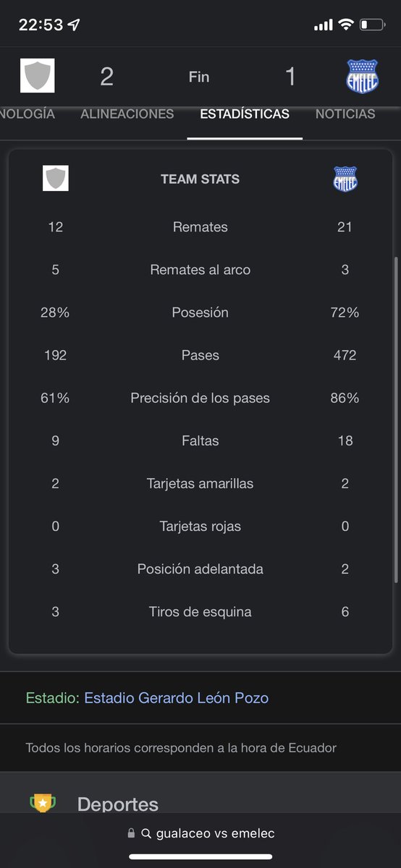Tap the 'gualaceo vs emelec' address bar

pos(200,833)
